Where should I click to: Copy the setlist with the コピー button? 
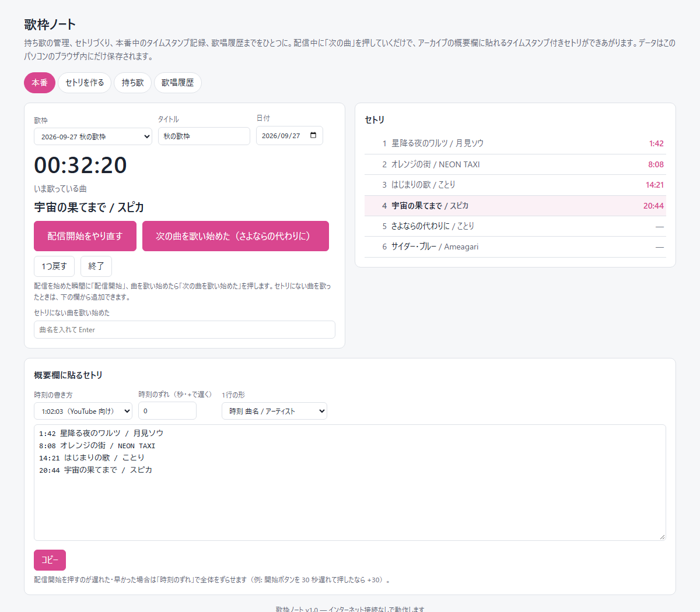50,560
